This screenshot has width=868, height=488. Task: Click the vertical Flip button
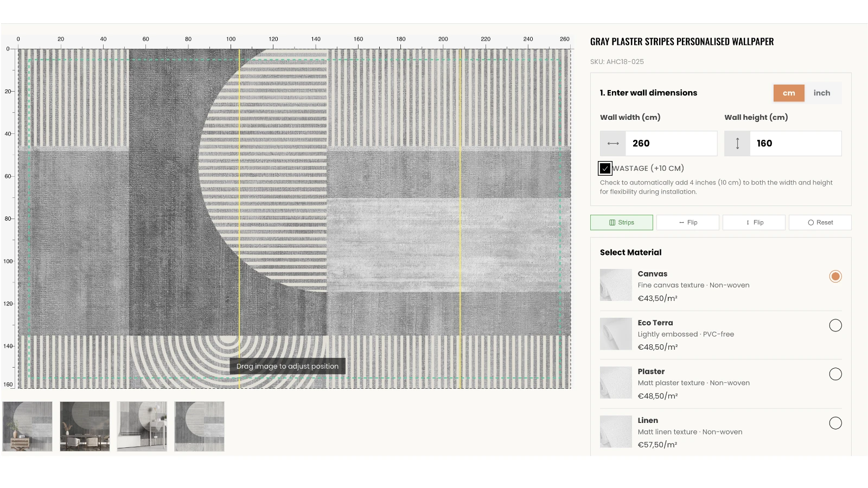[754, 222]
